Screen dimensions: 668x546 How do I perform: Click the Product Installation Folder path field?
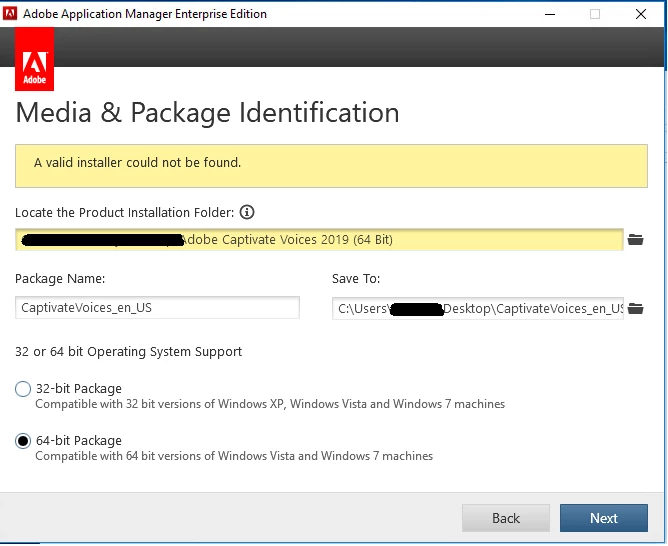click(319, 239)
